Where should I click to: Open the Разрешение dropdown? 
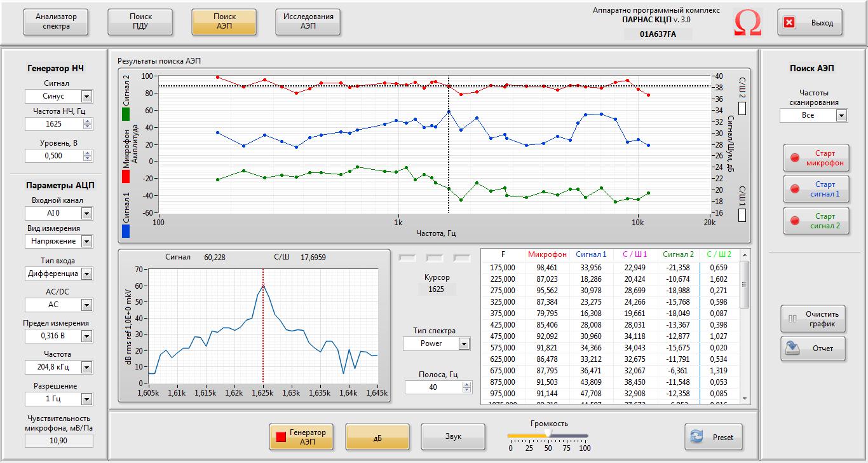pyautogui.click(x=87, y=399)
